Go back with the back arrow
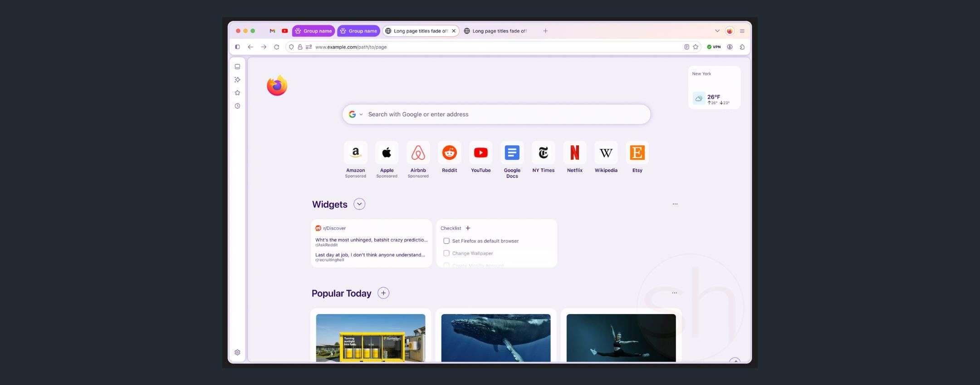This screenshot has width=980, height=385. [250, 47]
